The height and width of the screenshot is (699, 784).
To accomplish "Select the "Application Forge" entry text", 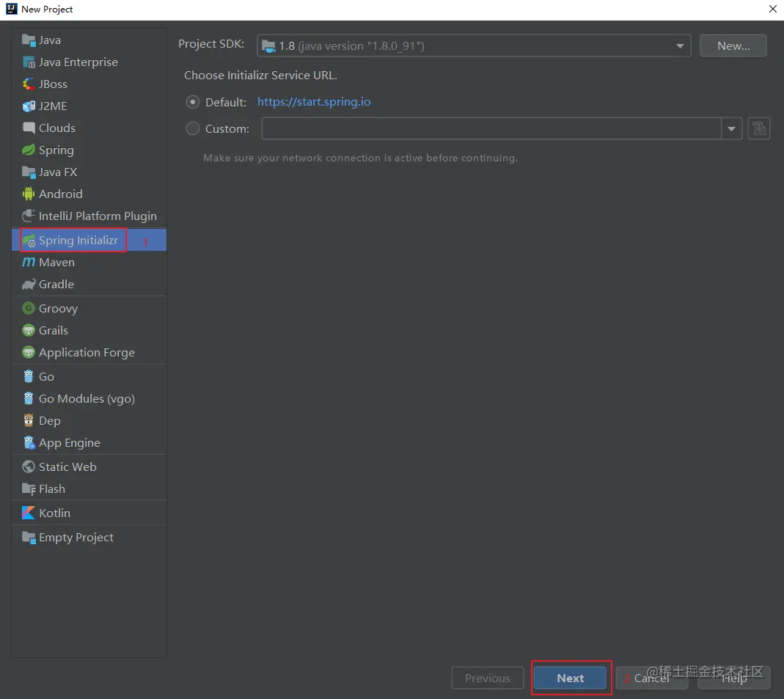I will [x=87, y=353].
